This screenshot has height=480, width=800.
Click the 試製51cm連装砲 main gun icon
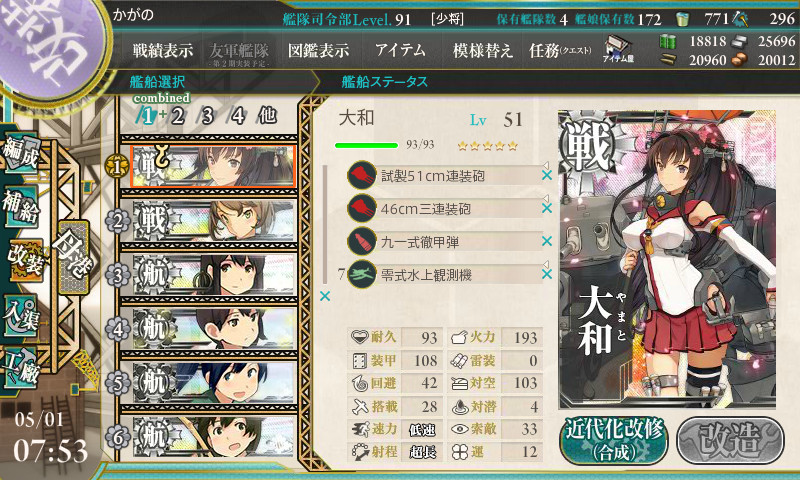(x=362, y=175)
